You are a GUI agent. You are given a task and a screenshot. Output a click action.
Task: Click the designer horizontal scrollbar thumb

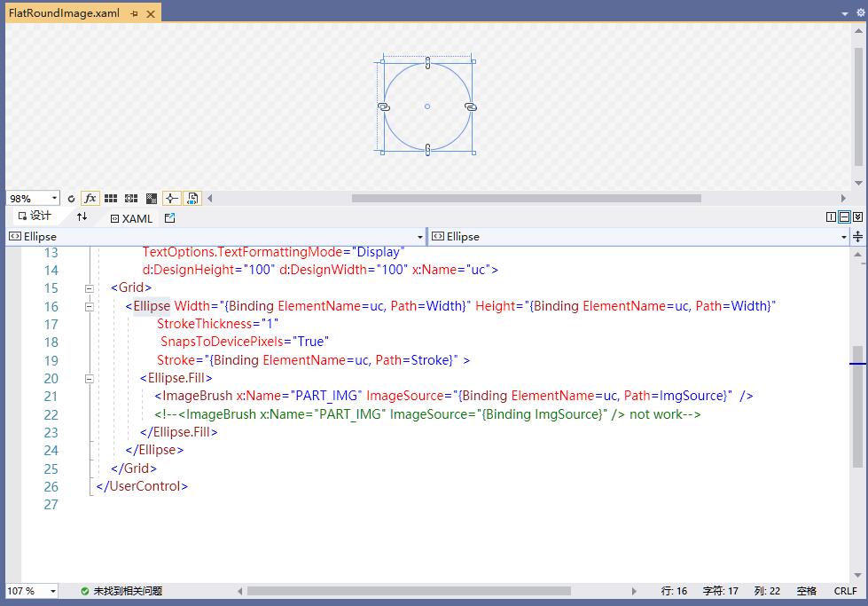(x=527, y=199)
